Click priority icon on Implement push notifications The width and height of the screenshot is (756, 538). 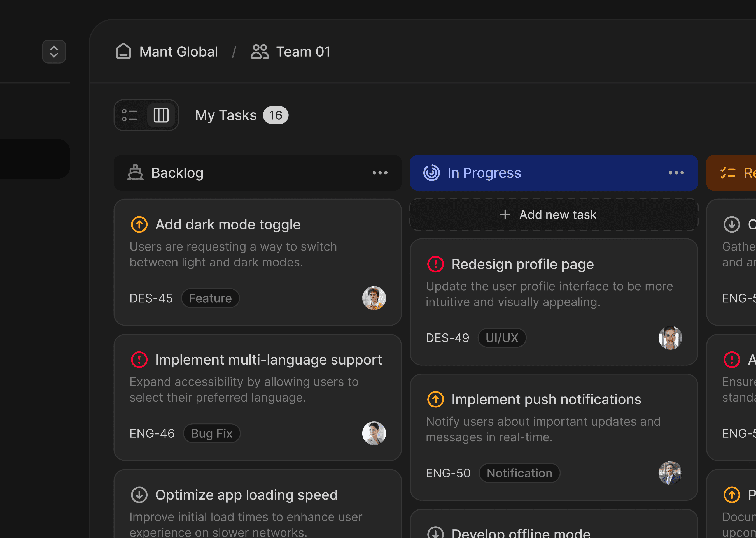(435, 399)
